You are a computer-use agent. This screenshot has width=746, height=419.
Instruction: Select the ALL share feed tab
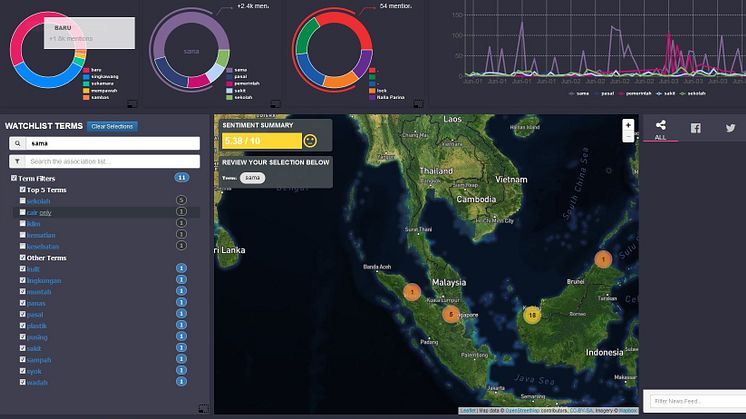click(660, 130)
